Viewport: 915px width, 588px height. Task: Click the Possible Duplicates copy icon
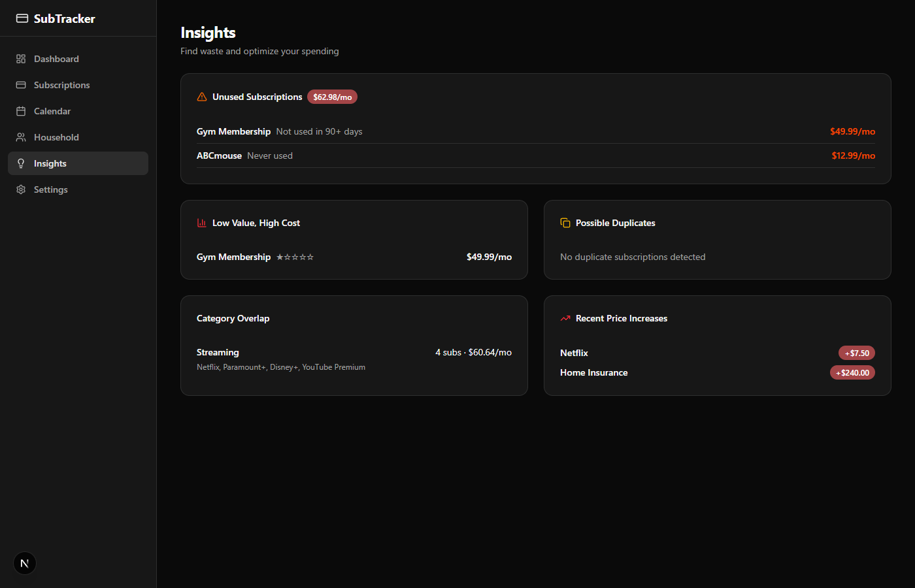(565, 223)
